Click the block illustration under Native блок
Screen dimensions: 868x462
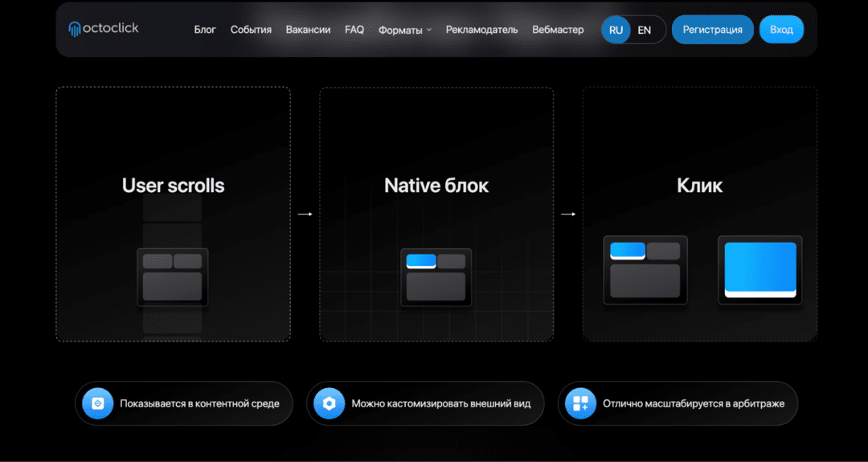[436, 277]
